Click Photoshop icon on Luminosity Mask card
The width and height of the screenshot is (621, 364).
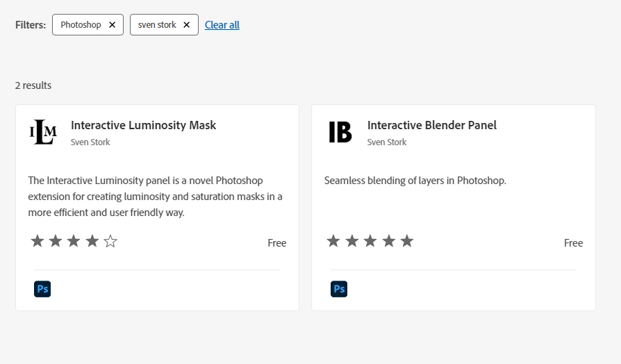pos(42,289)
